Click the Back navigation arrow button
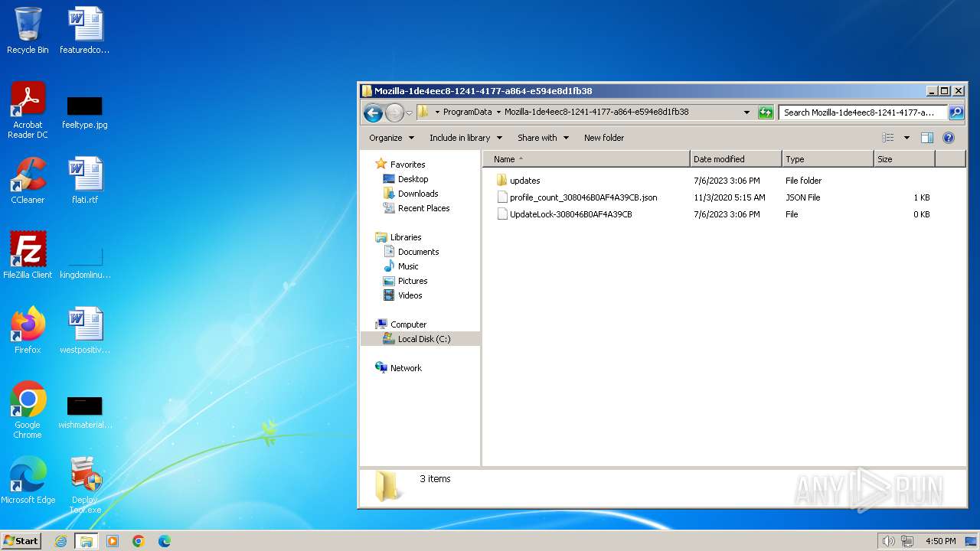 373,112
